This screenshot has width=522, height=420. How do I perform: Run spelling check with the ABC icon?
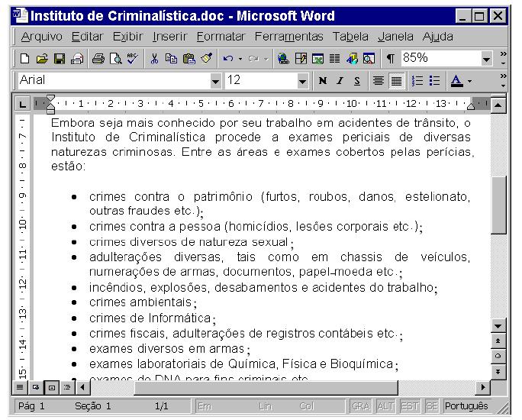point(133,59)
